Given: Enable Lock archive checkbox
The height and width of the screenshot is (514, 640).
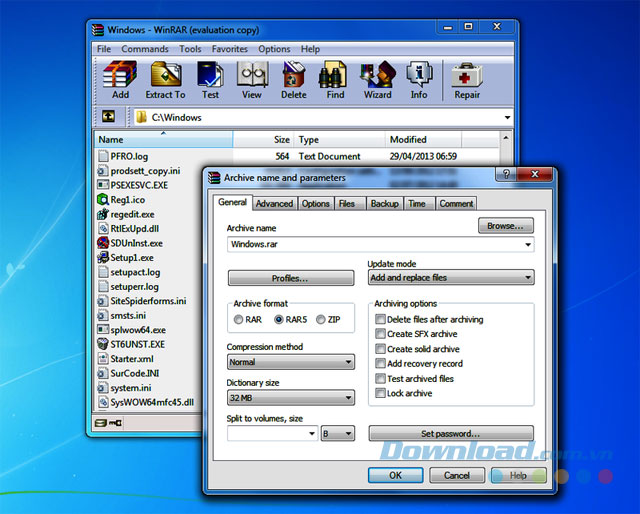Looking at the screenshot, I should [x=380, y=393].
